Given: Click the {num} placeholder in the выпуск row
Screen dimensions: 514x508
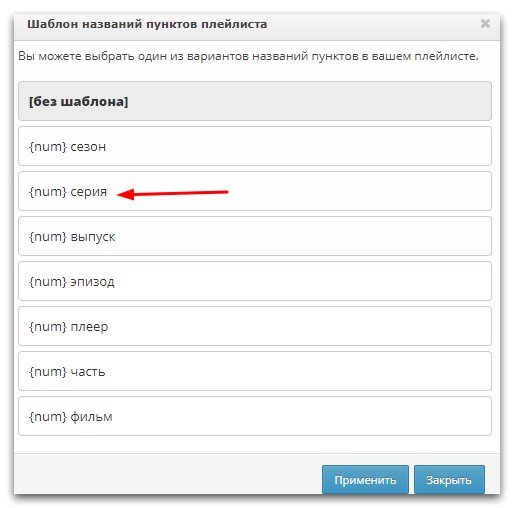Looking at the screenshot, I should 48,237.
